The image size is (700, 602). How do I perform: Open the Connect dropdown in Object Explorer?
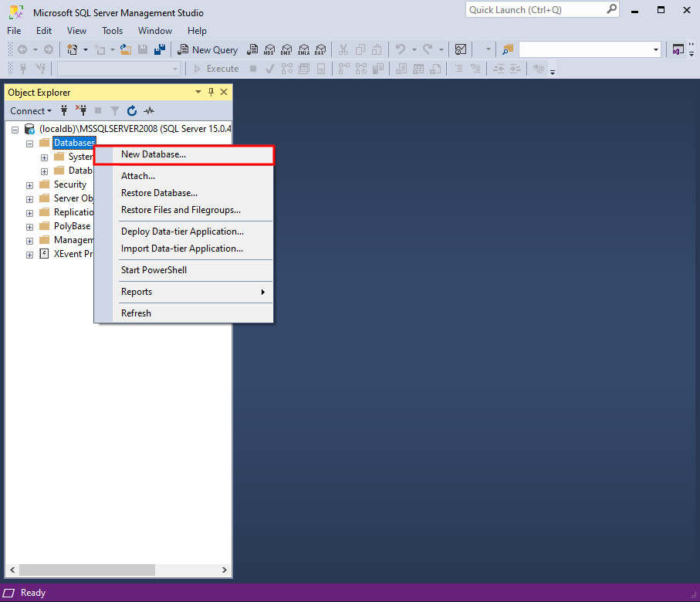31,110
